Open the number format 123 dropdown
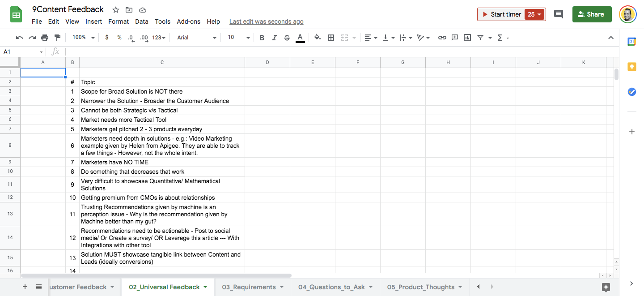Image resolution: width=644 pixels, height=296 pixels. [159, 38]
